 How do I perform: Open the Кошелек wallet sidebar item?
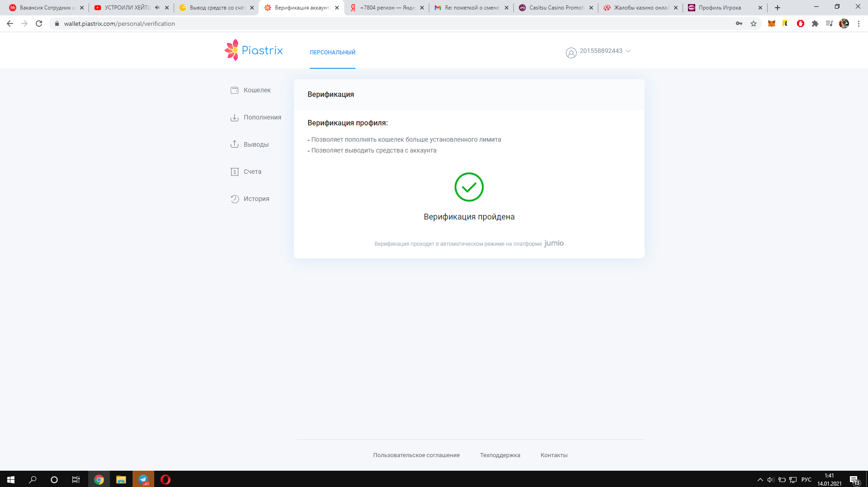251,90
